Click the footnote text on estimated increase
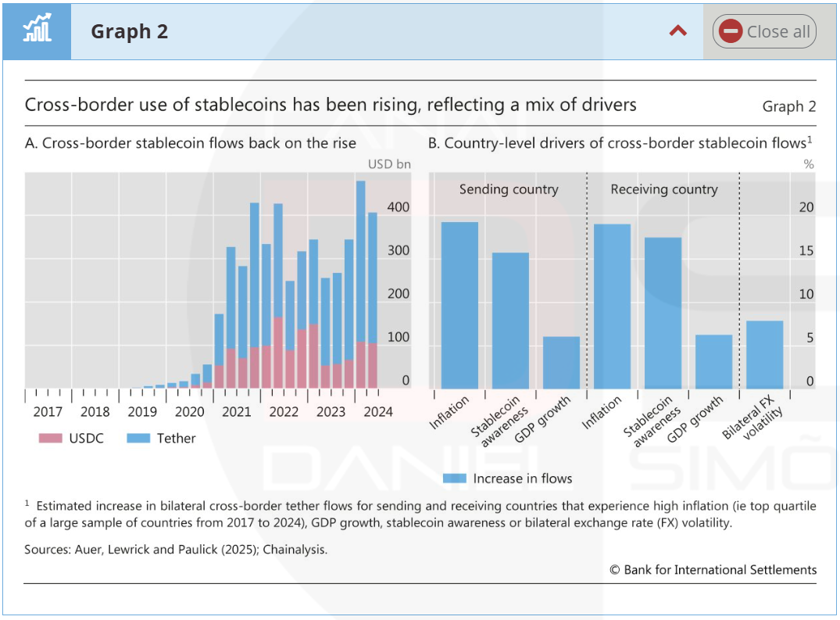 pyautogui.click(x=420, y=514)
